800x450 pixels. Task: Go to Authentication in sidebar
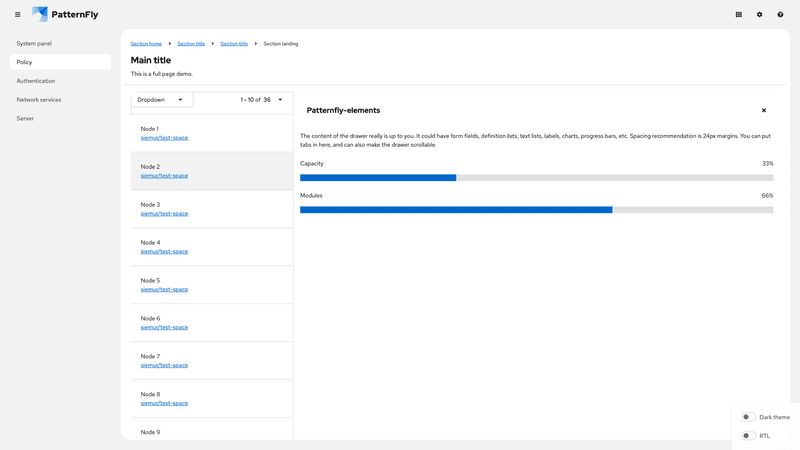(x=60, y=81)
